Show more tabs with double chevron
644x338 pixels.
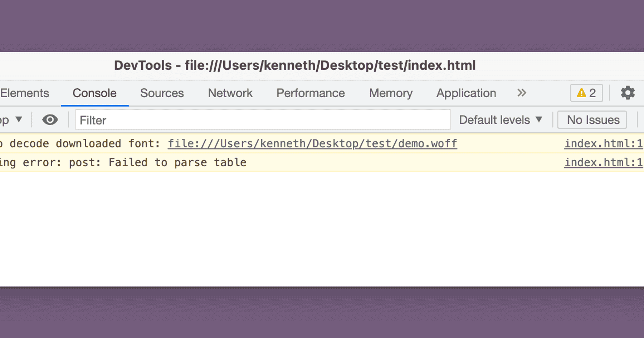(x=522, y=93)
